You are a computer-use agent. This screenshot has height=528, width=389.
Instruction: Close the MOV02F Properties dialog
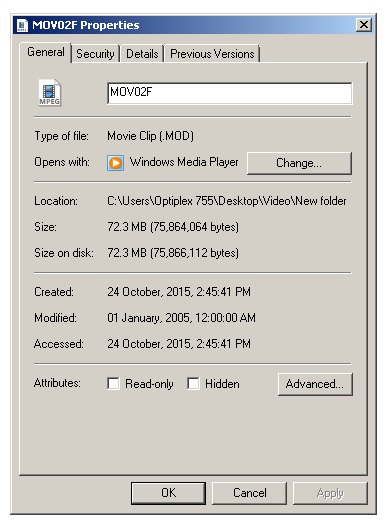(x=364, y=25)
